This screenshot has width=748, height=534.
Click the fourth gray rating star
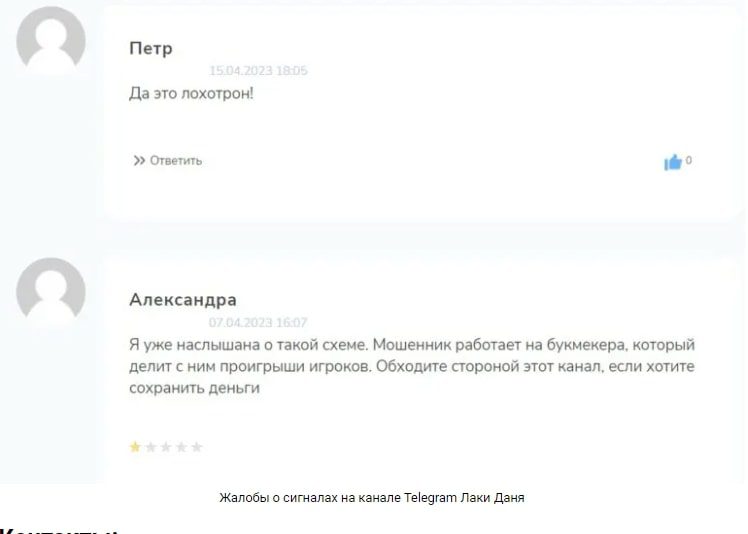click(x=181, y=447)
